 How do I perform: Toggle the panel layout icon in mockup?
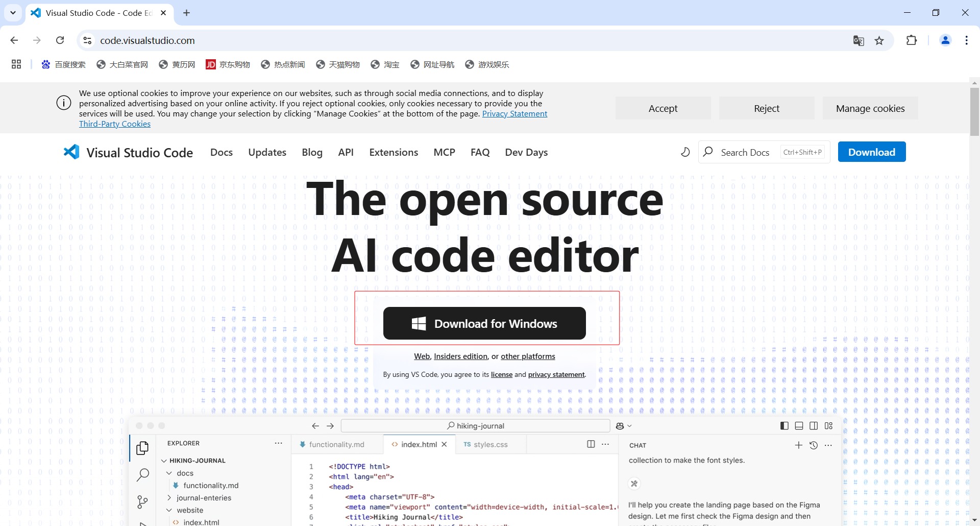point(799,426)
